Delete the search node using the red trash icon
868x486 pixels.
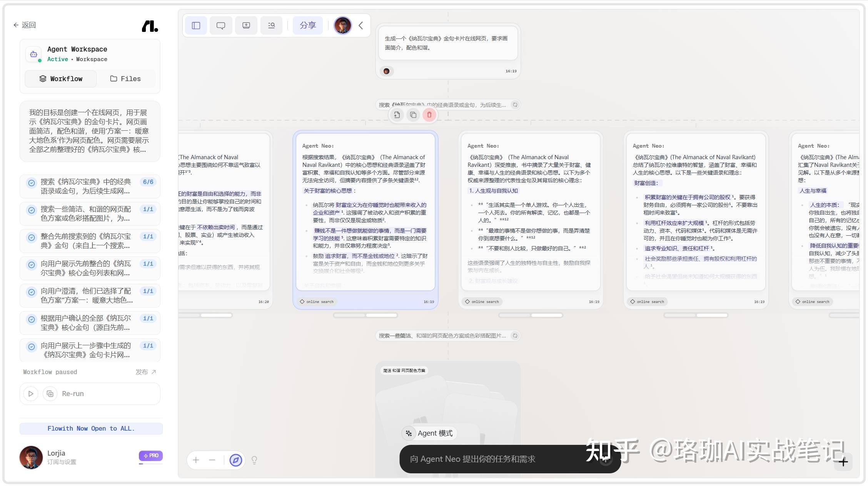tap(429, 115)
